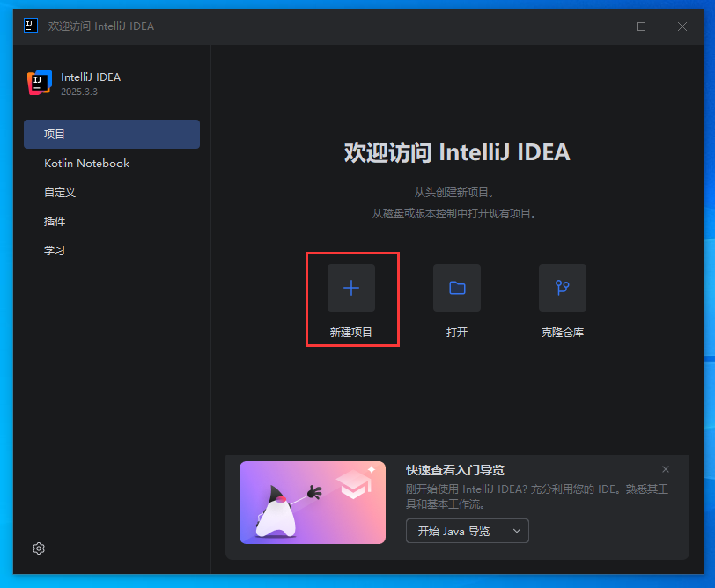
Task: Maximize the IntelliJ IDEA window
Action: tap(641, 26)
